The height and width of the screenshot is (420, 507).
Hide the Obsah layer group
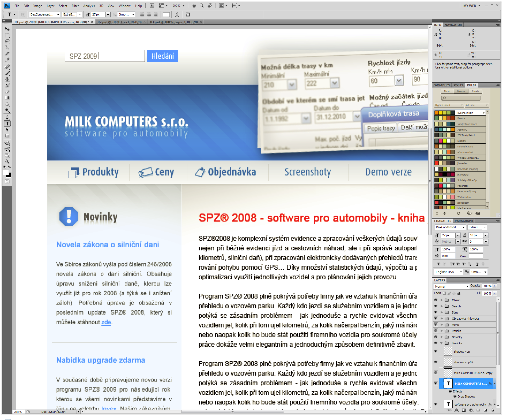click(436, 300)
